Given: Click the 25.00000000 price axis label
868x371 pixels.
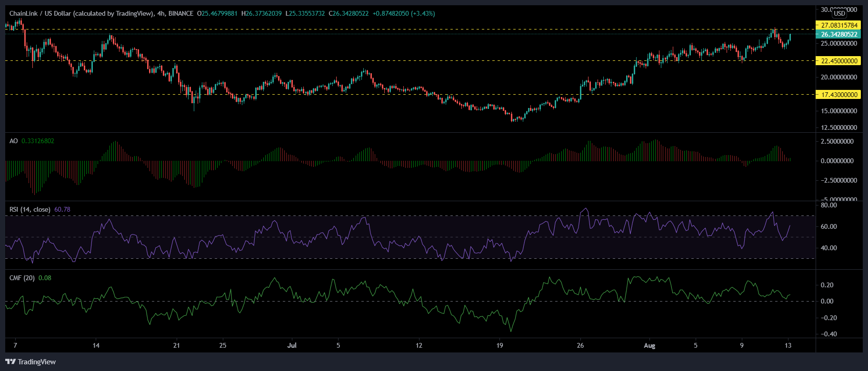Looking at the screenshot, I should (x=839, y=43).
